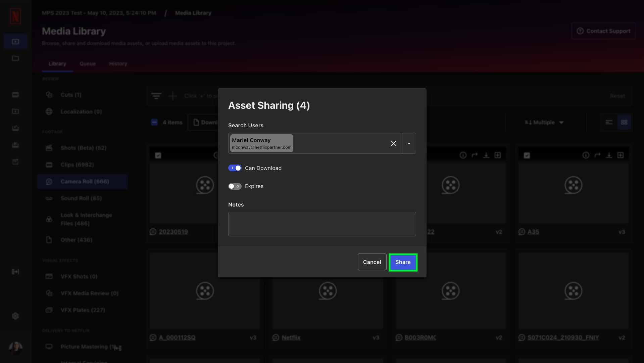Open the B003R0MC asset link
The width and height of the screenshot is (644, 363).
pyautogui.click(x=420, y=337)
